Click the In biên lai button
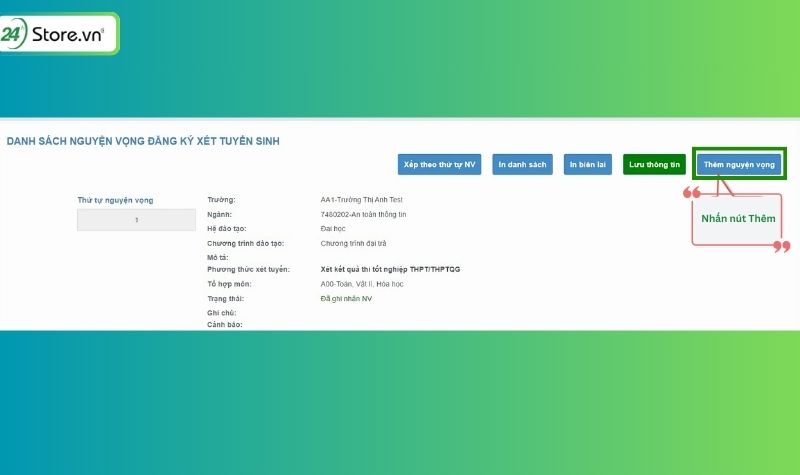 click(588, 164)
